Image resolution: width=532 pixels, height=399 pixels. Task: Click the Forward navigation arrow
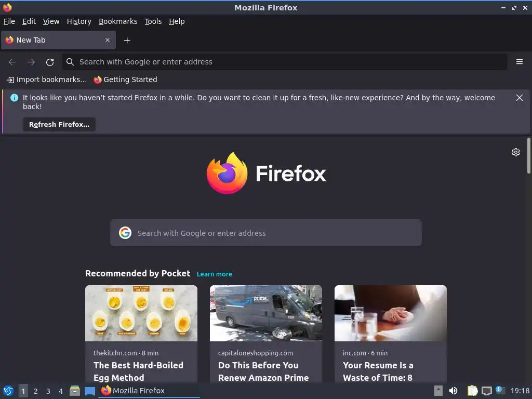point(31,62)
